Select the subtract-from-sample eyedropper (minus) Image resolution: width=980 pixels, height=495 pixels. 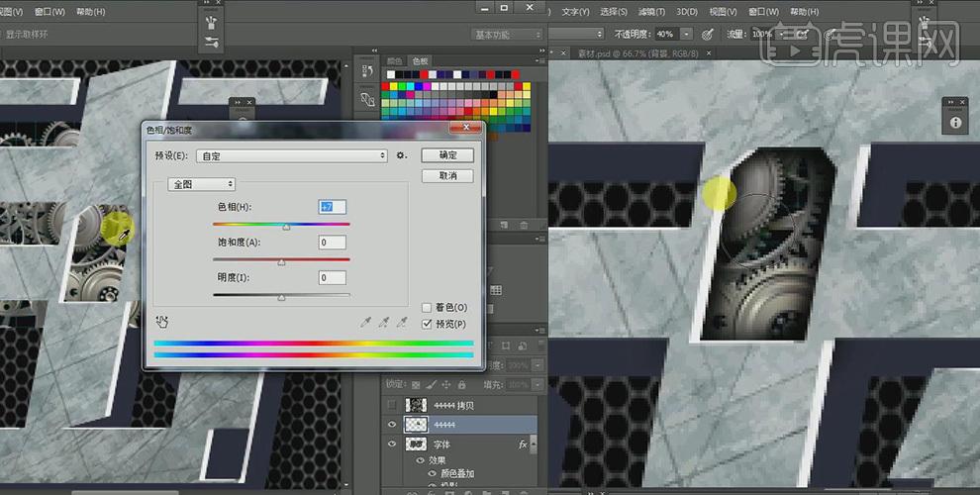click(402, 323)
